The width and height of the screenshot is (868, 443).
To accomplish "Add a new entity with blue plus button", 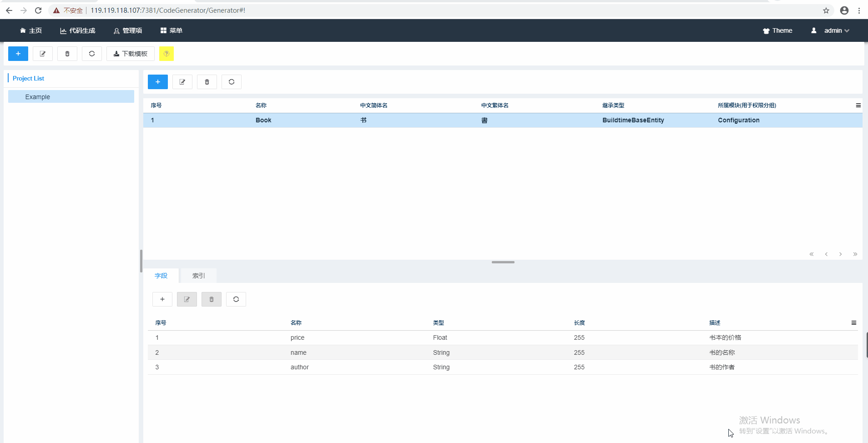I will (x=158, y=82).
